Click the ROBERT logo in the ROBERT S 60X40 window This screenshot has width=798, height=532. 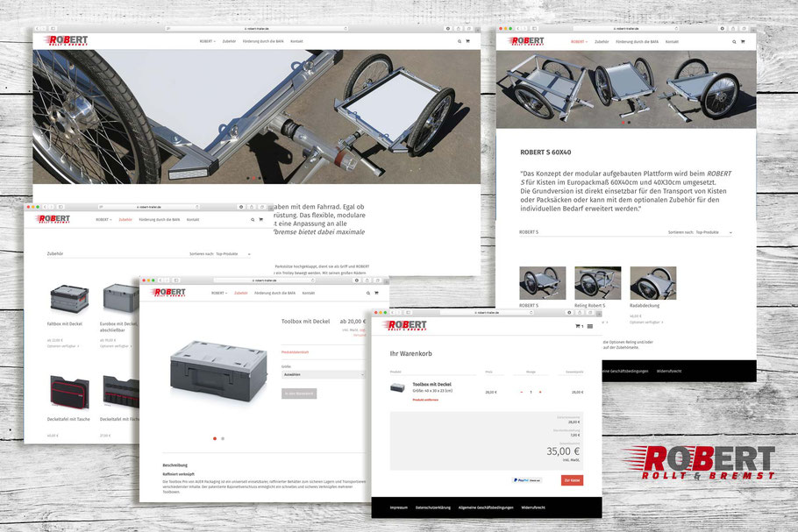point(526,41)
